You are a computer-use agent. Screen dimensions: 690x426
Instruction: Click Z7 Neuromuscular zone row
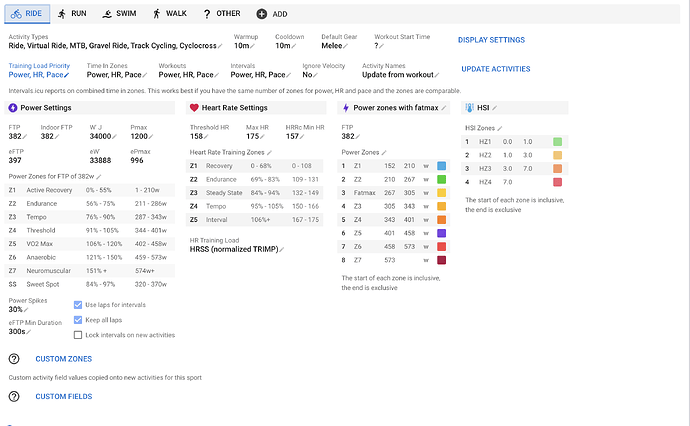(x=90, y=271)
